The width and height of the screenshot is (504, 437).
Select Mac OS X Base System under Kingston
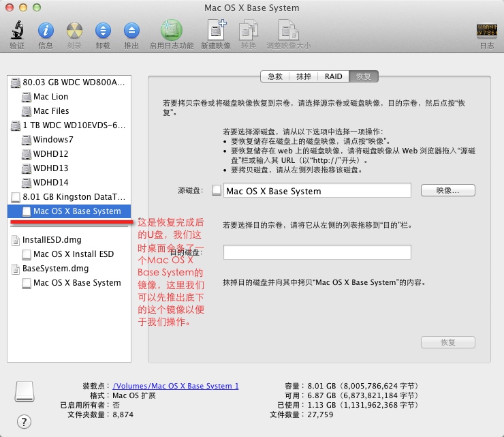[x=69, y=211]
